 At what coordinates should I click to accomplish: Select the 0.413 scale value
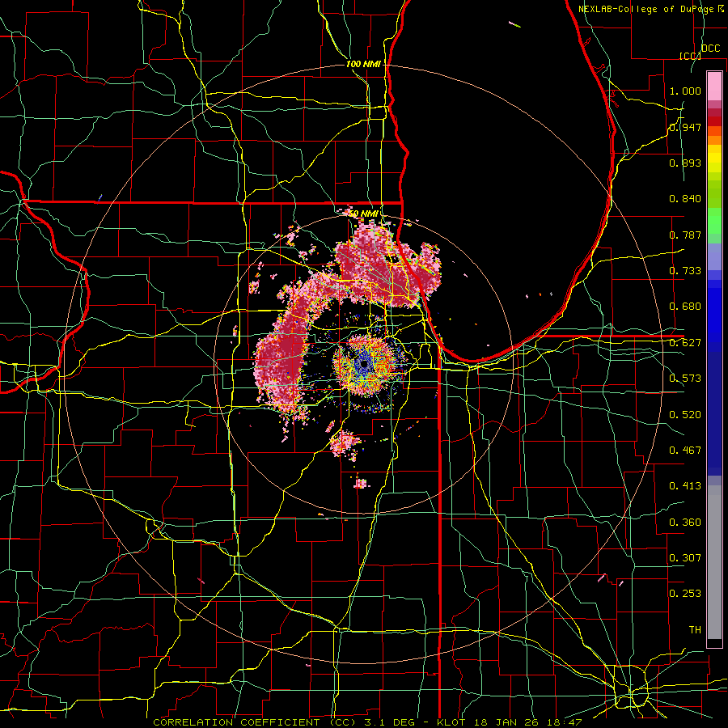click(x=685, y=486)
